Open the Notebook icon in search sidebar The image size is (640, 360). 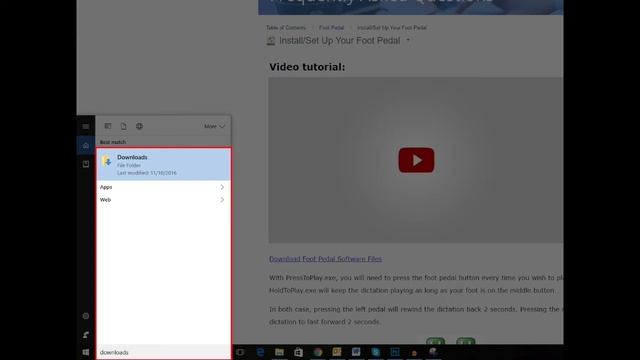click(86, 164)
